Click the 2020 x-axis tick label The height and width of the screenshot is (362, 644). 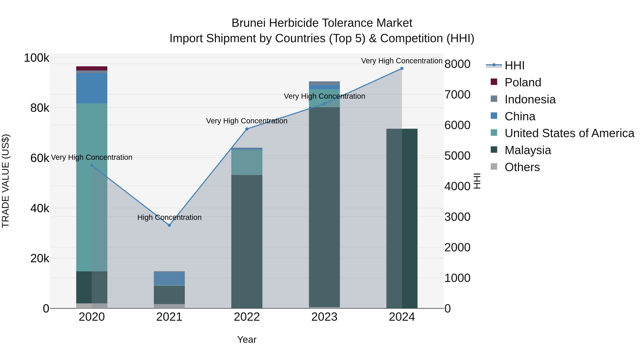coord(92,317)
